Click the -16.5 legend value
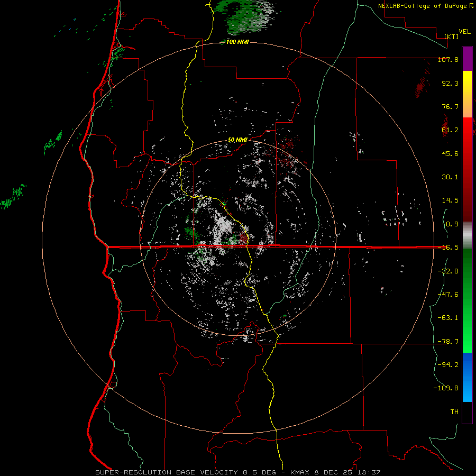The width and height of the screenshot is (476, 476). (448, 248)
